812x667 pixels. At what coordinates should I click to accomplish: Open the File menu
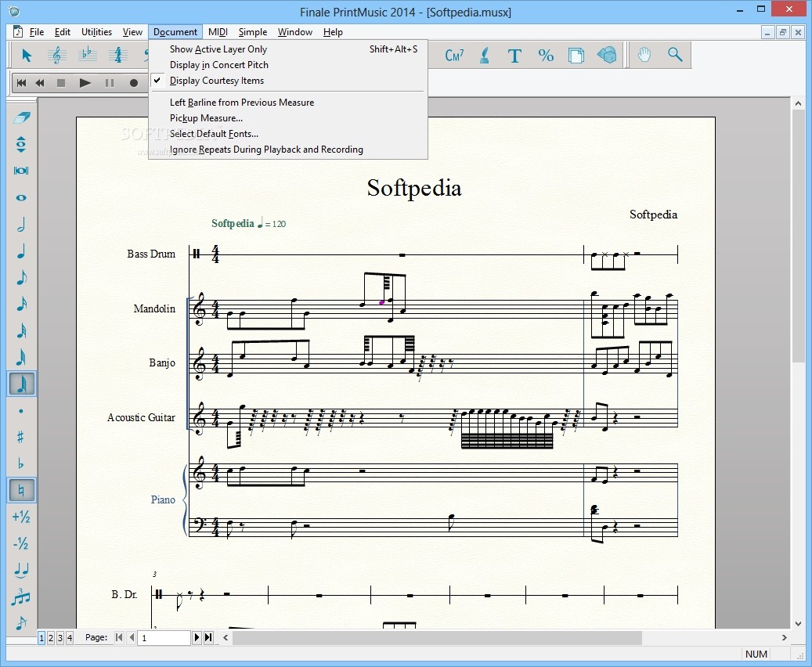(36, 32)
